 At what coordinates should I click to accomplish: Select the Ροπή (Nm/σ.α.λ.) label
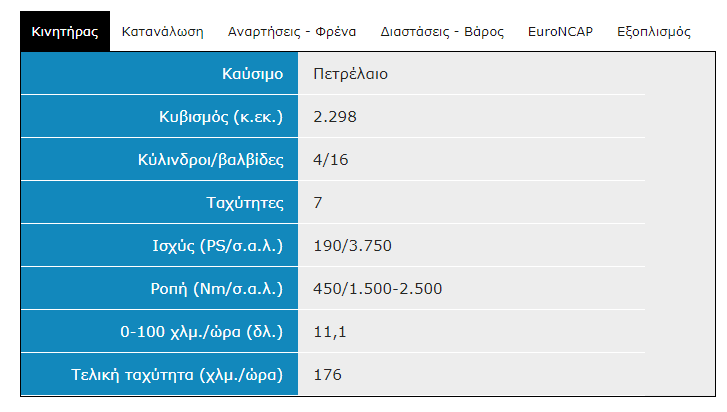(217, 289)
